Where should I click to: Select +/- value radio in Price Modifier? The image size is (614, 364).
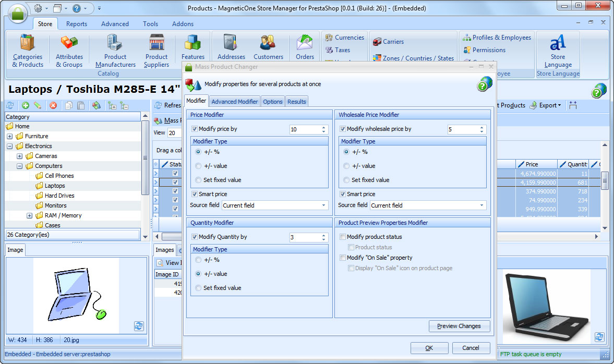pyautogui.click(x=198, y=166)
